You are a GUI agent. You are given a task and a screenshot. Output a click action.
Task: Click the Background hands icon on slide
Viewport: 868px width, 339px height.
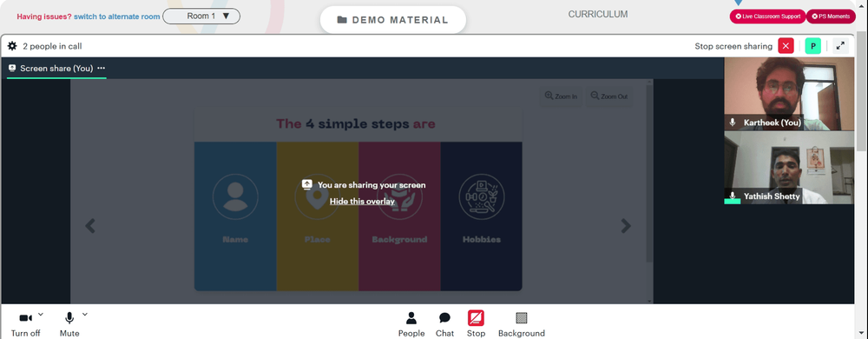click(399, 196)
